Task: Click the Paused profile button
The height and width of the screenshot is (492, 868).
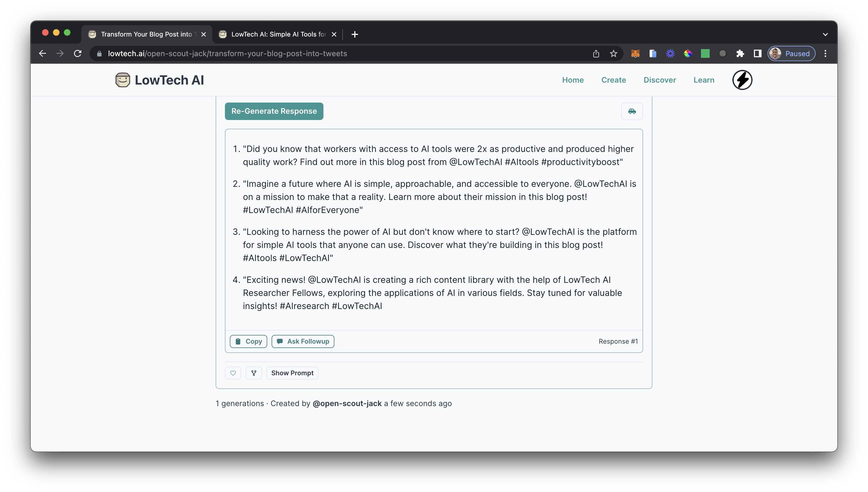Action: point(791,53)
